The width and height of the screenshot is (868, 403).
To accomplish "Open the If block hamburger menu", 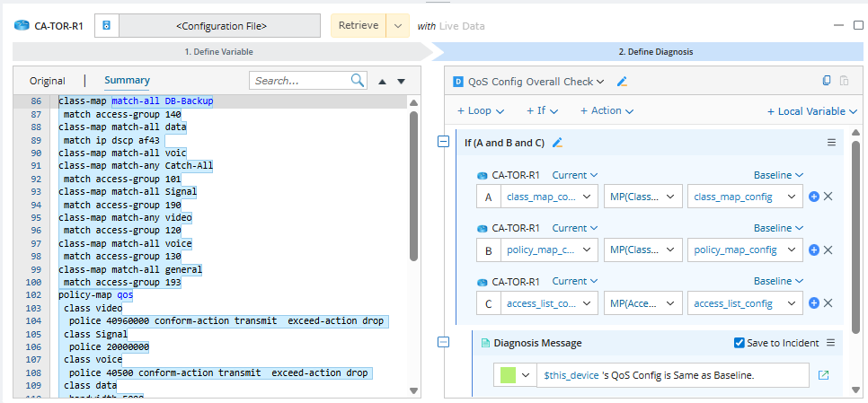I will point(831,143).
